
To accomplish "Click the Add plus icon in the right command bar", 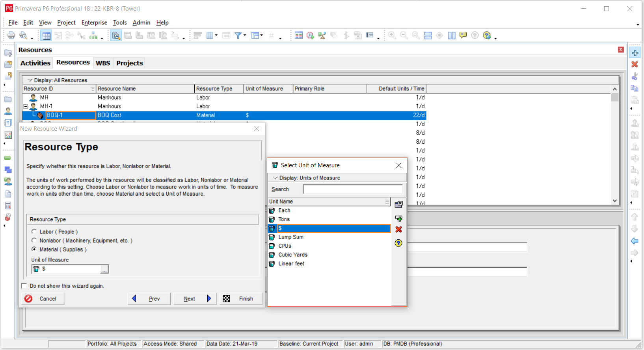I will (635, 53).
